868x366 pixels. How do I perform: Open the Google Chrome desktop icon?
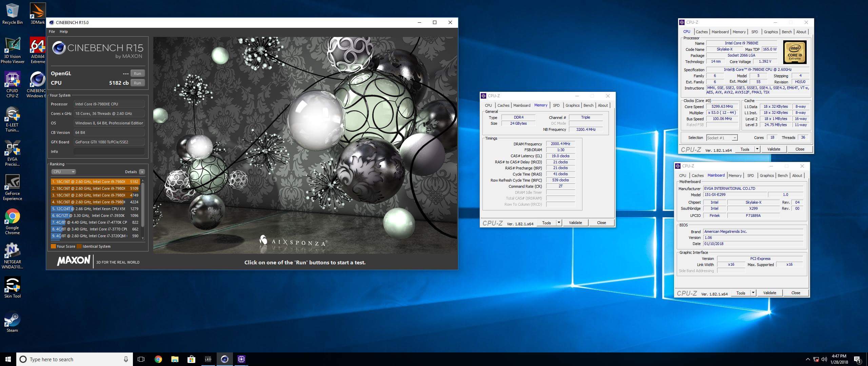coord(12,222)
